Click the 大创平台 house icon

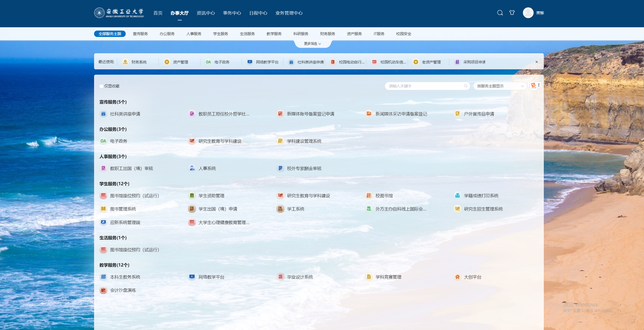[x=457, y=277]
